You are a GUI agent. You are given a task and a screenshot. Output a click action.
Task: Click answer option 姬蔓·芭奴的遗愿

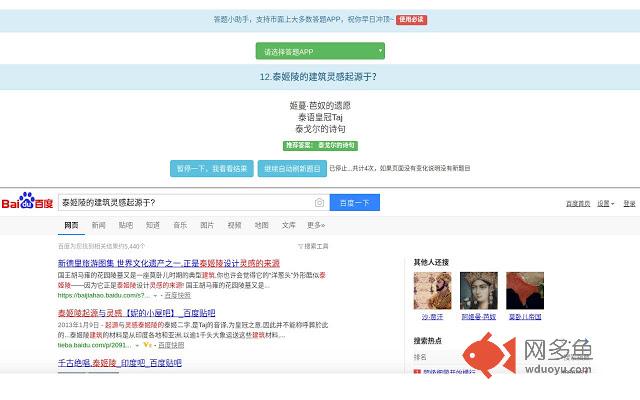coord(320,106)
